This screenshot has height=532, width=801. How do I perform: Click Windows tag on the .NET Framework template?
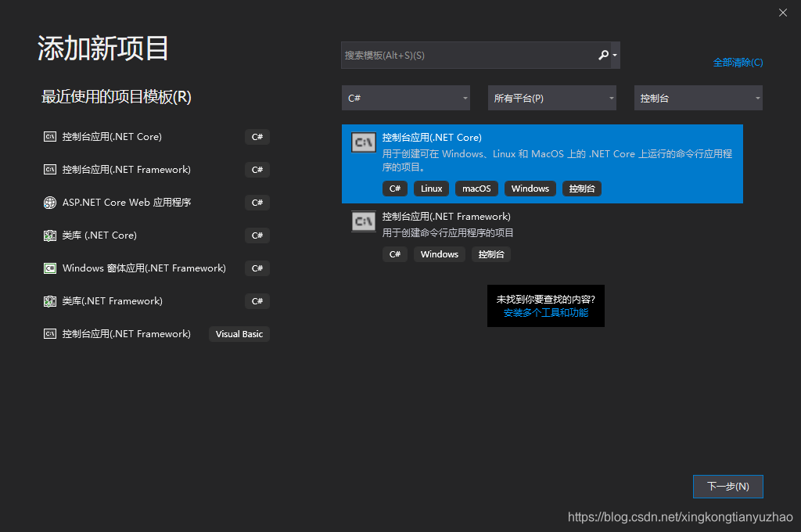click(439, 254)
